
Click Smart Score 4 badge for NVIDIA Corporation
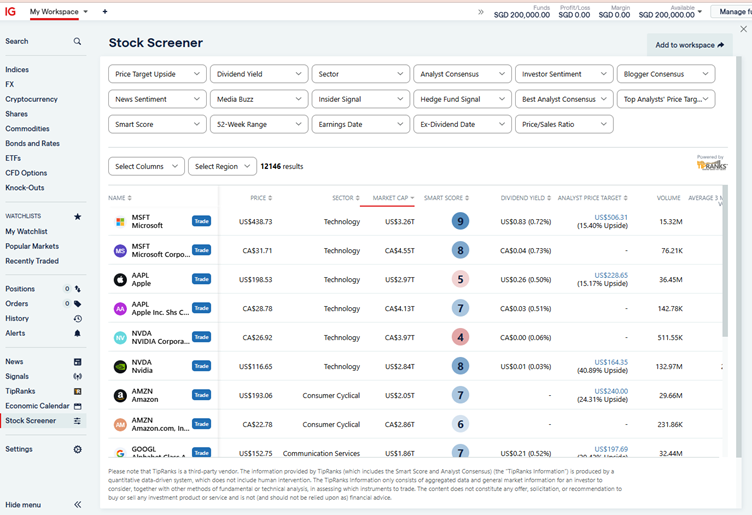[460, 337]
